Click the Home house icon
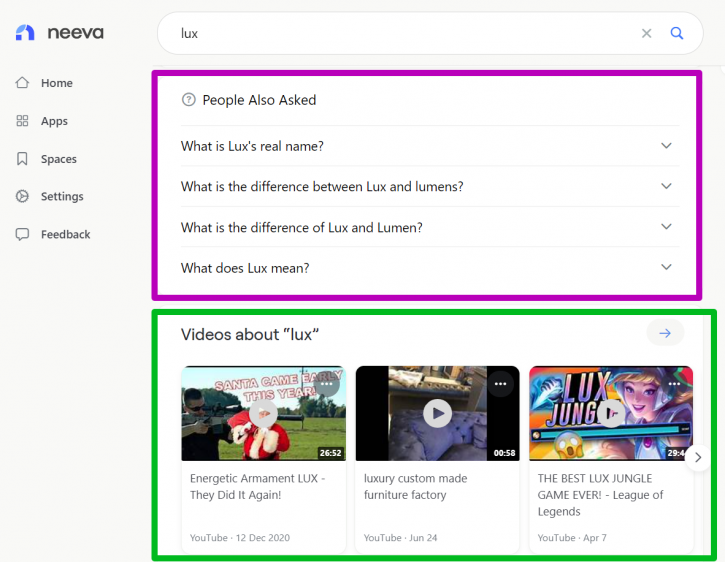This screenshot has height=562, width=725. tap(22, 83)
